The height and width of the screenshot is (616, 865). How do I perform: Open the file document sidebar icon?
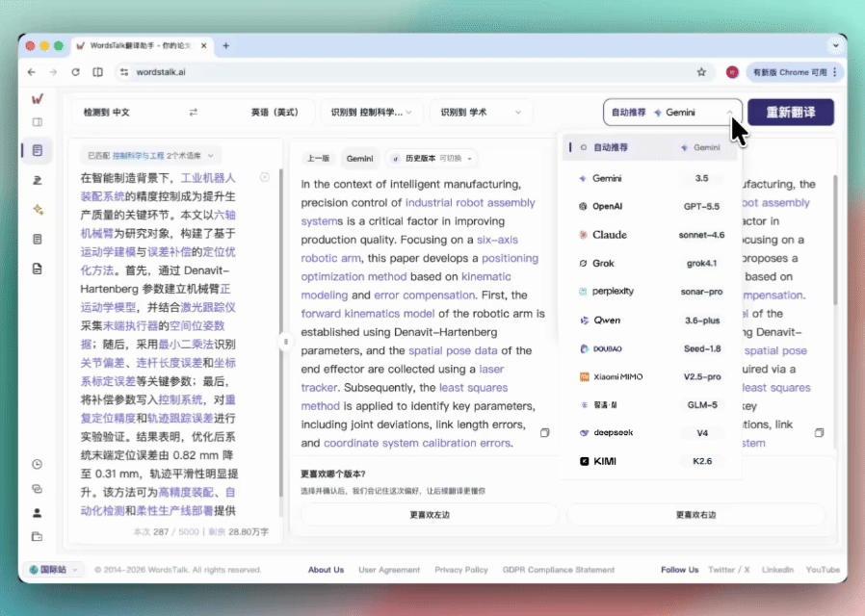[x=38, y=269]
